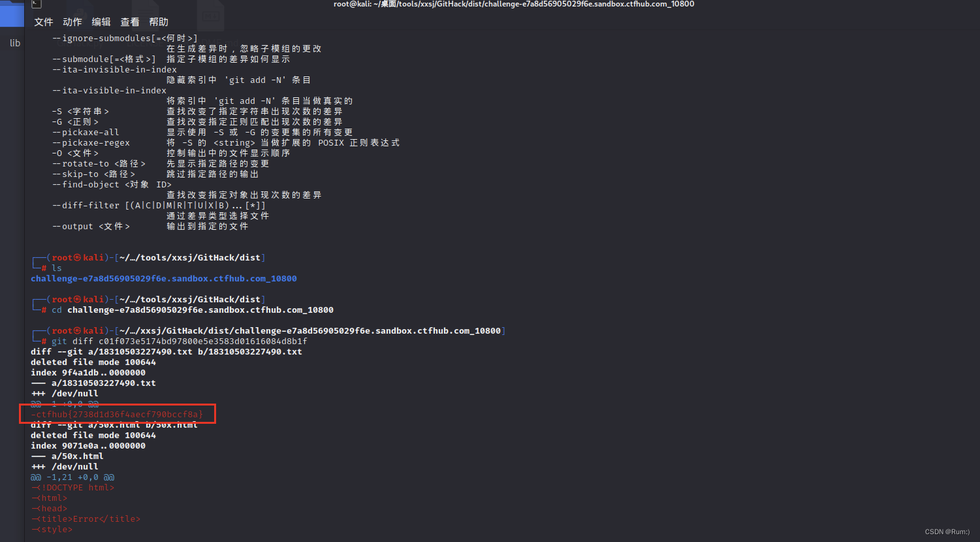Click the --ita-invisible-in-index option
The width and height of the screenshot is (980, 542).
point(114,70)
